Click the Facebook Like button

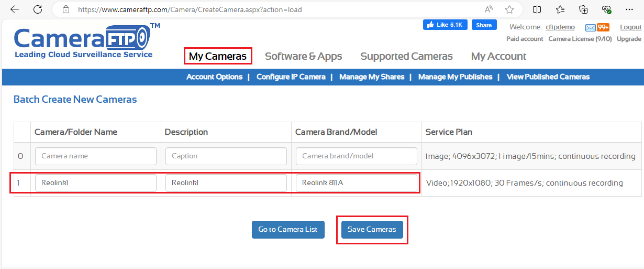pos(445,25)
